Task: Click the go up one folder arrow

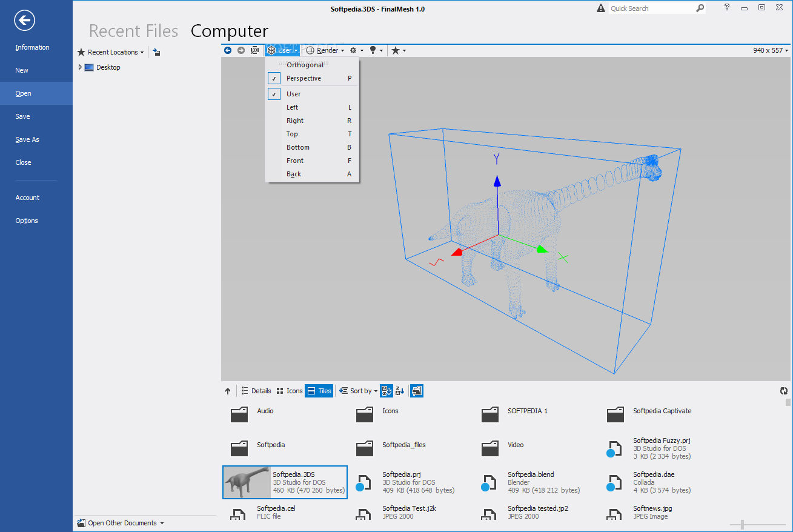Action: 228,391
